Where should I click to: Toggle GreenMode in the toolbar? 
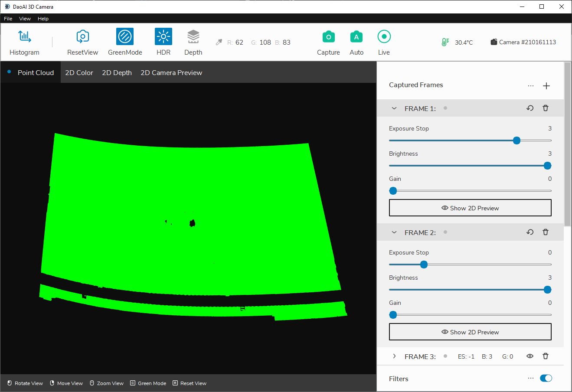tap(125, 37)
